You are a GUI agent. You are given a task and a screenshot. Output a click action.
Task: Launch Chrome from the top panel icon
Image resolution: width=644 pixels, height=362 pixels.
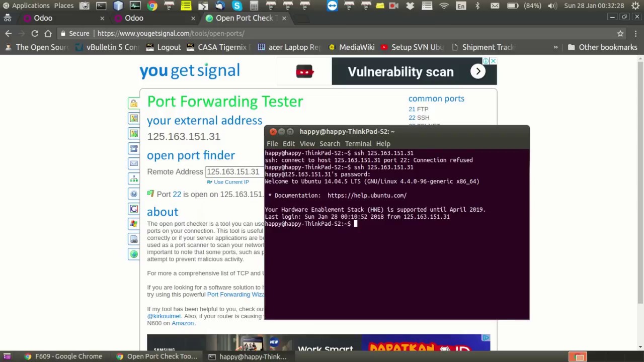point(152,6)
